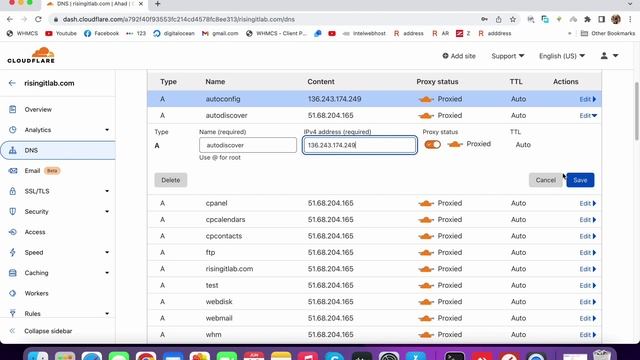Edit the cpanel record
Image resolution: width=640 pixels, height=360 pixels.
coord(588,203)
